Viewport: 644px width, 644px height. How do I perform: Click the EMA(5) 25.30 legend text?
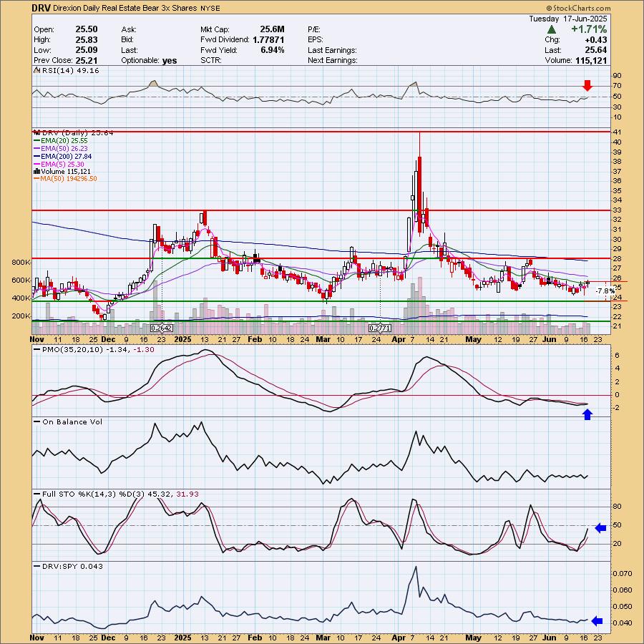(62, 165)
